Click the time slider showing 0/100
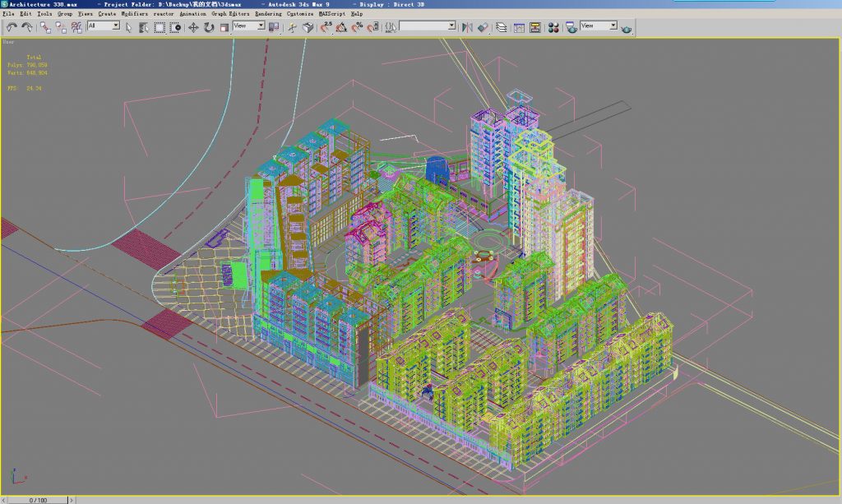Viewport: 842px width, 504px height. click(39, 498)
